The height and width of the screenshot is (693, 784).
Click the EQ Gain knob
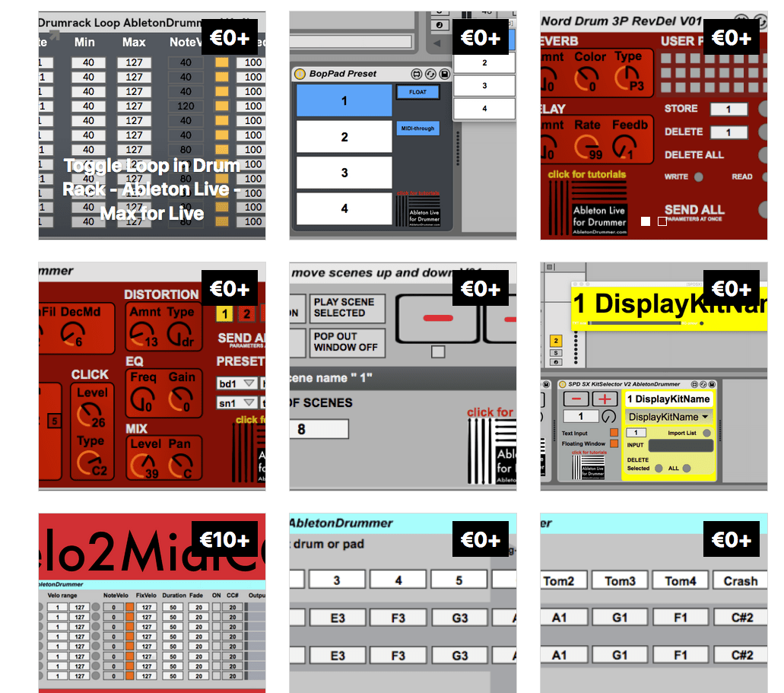click(179, 400)
